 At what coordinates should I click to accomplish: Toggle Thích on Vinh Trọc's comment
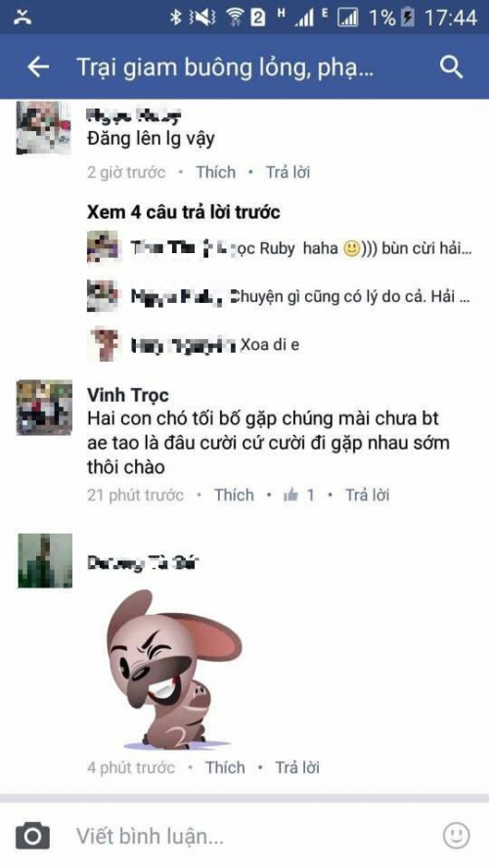(235, 495)
